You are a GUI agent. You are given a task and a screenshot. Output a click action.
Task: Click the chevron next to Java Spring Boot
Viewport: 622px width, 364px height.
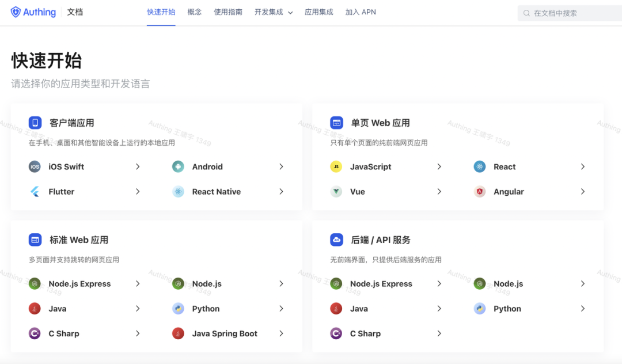click(281, 333)
